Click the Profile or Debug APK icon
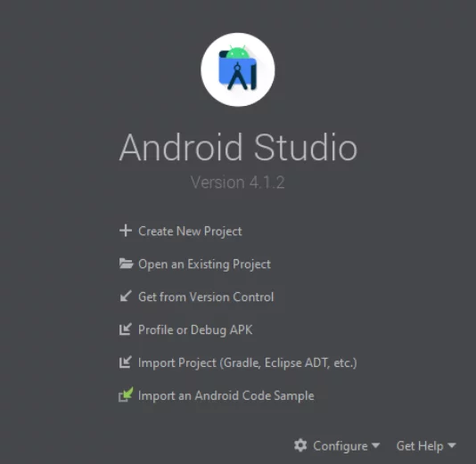This screenshot has width=476, height=464. pyautogui.click(x=126, y=329)
